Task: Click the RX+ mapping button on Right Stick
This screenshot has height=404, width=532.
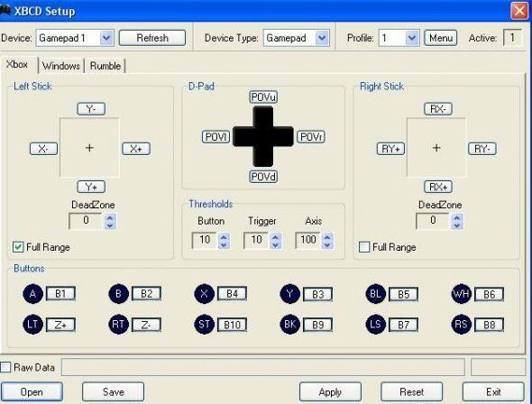Action: click(x=438, y=187)
